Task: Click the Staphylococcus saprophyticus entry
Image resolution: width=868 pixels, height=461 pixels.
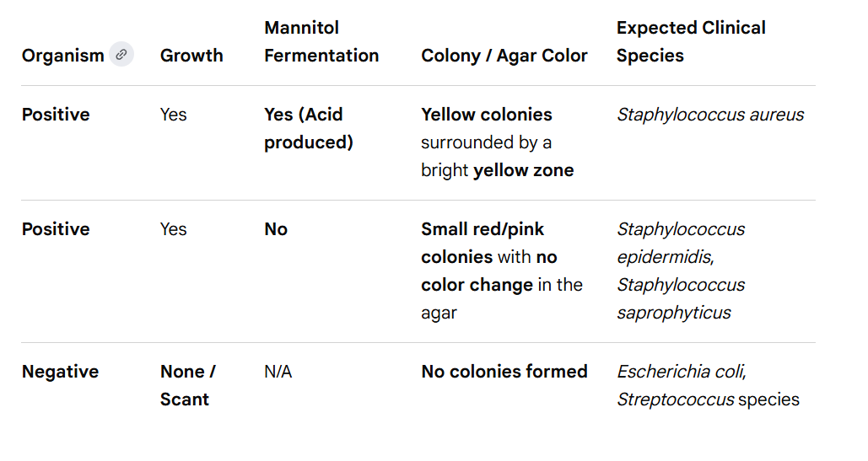Action: (681, 298)
